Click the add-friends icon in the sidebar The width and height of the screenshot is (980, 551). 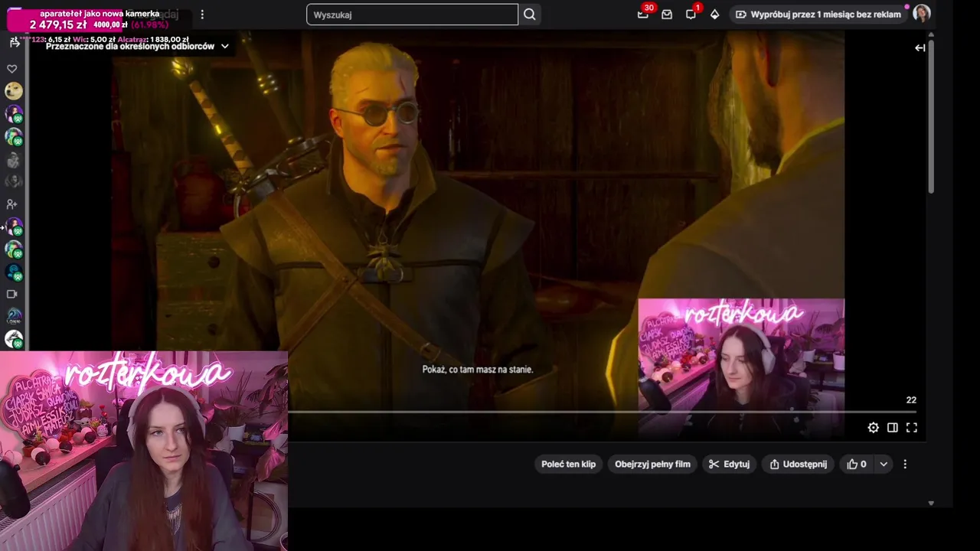click(12, 204)
